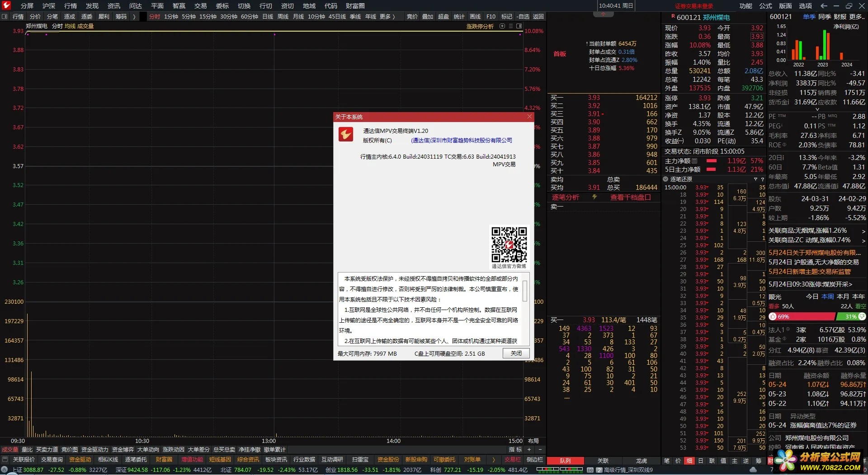Switch to the 龙虎 tab
This screenshot has width=868, height=475.
click(642, 461)
